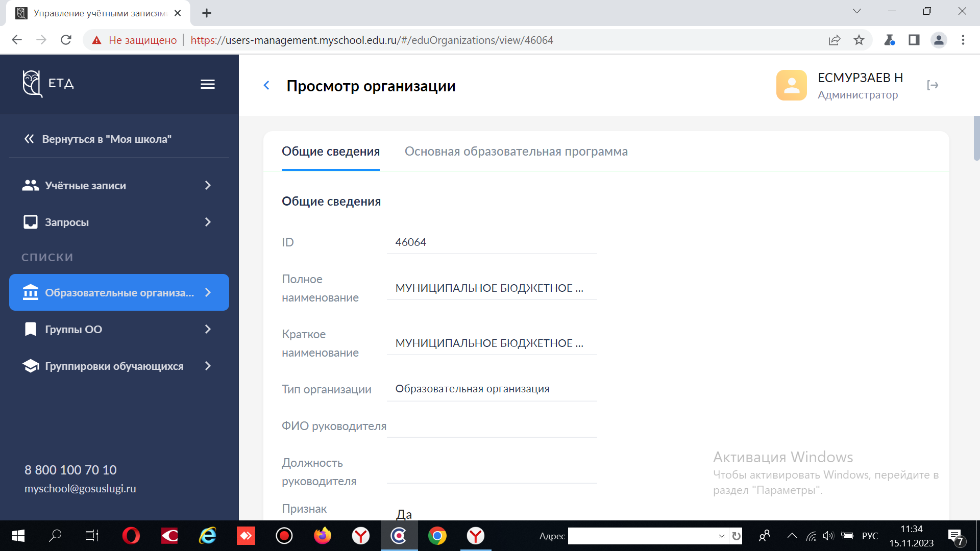Switch to Основная образовательная программа tab
Image resolution: width=980 pixels, height=551 pixels.
coord(516,152)
